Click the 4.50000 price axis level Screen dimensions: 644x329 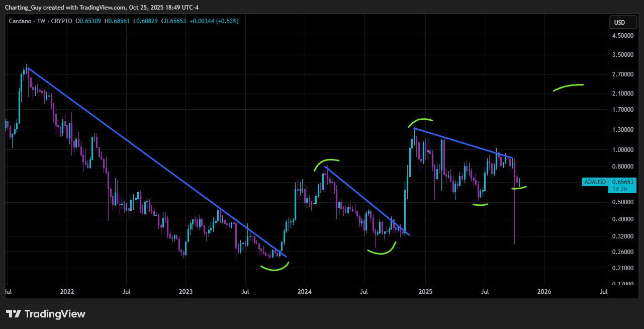[x=621, y=36]
